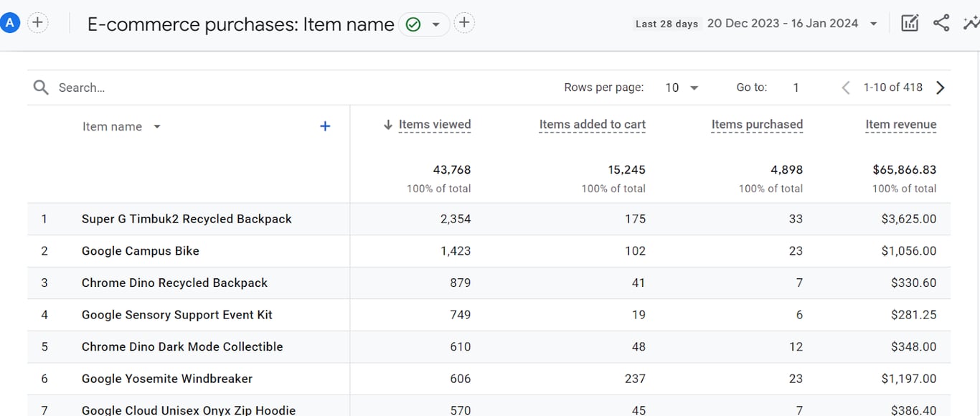Screen dimensions: 980x416
Task: Click the 2,354 items viewed cell
Action: click(456, 219)
